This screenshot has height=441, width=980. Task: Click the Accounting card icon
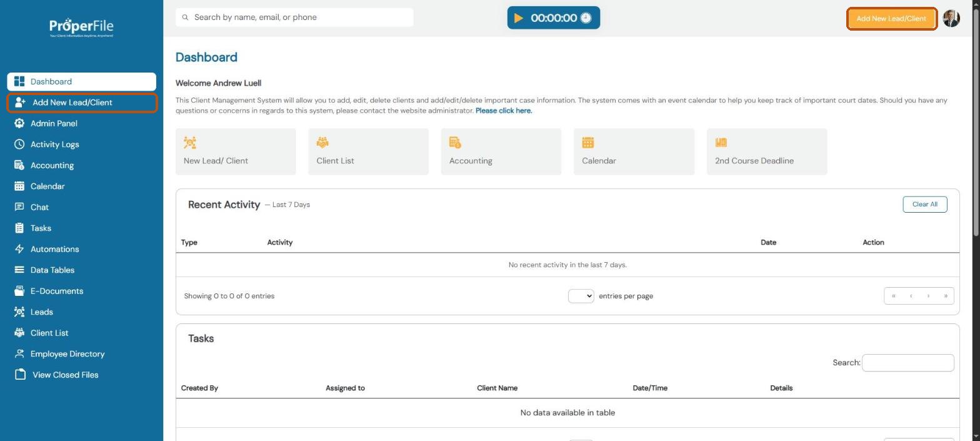point(455,143)
